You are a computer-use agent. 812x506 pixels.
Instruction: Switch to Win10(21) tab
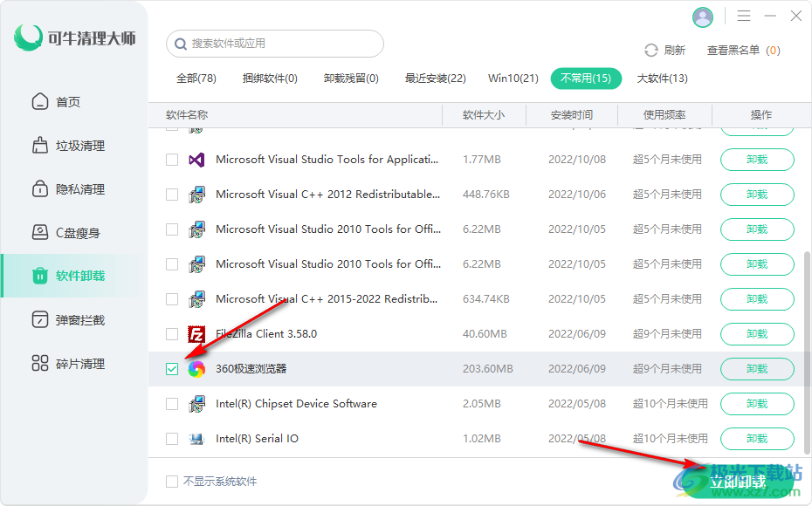click(513, 79)
